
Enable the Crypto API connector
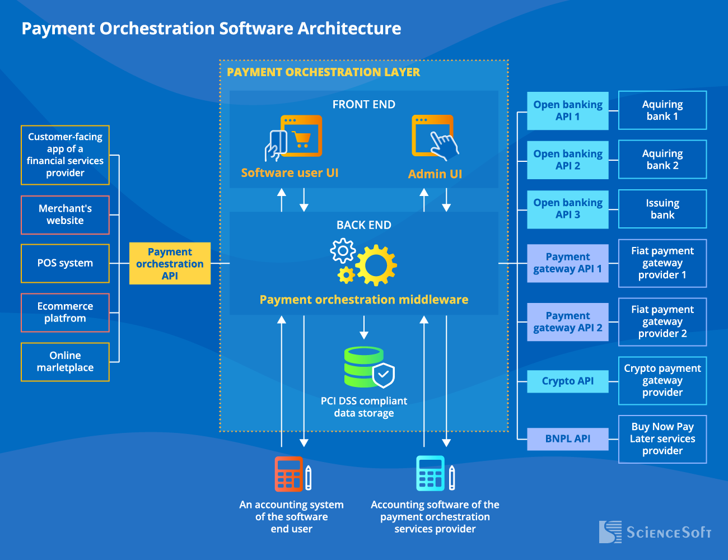(x=567, y=381)
